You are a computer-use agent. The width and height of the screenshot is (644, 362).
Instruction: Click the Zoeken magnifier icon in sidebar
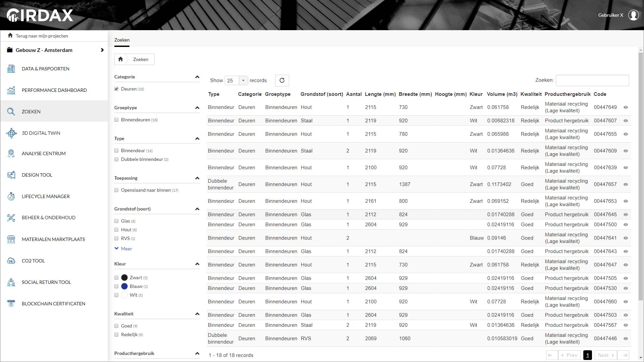11,112
